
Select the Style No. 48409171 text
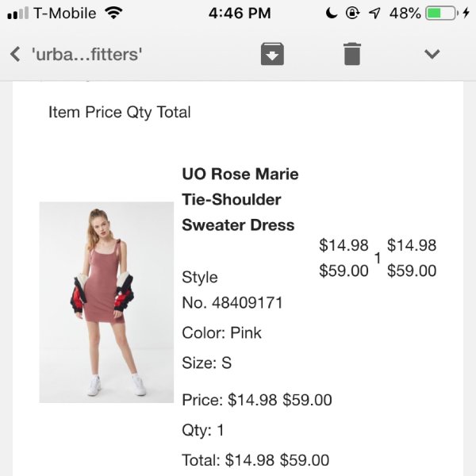232,290
